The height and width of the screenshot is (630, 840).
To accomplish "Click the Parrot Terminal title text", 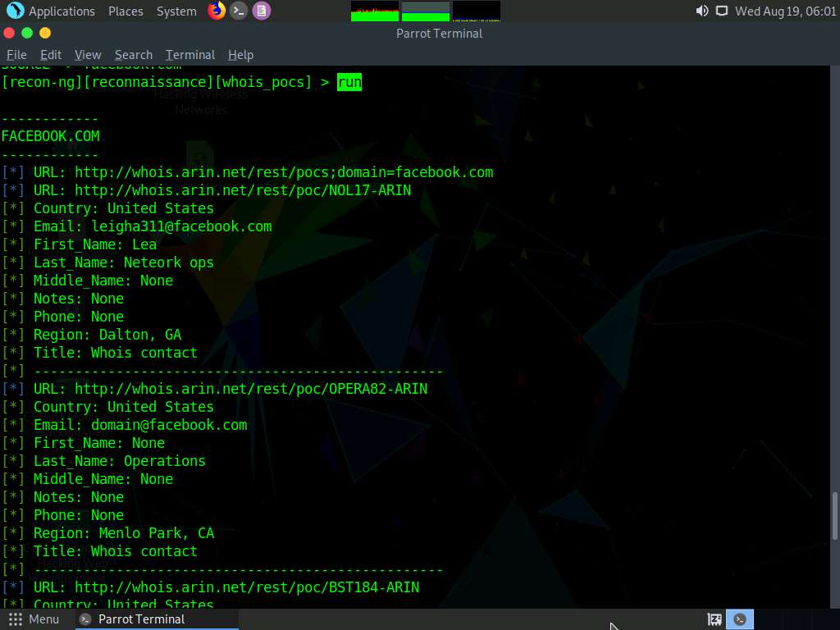I will pyautogui.click(x=440, y=33).
